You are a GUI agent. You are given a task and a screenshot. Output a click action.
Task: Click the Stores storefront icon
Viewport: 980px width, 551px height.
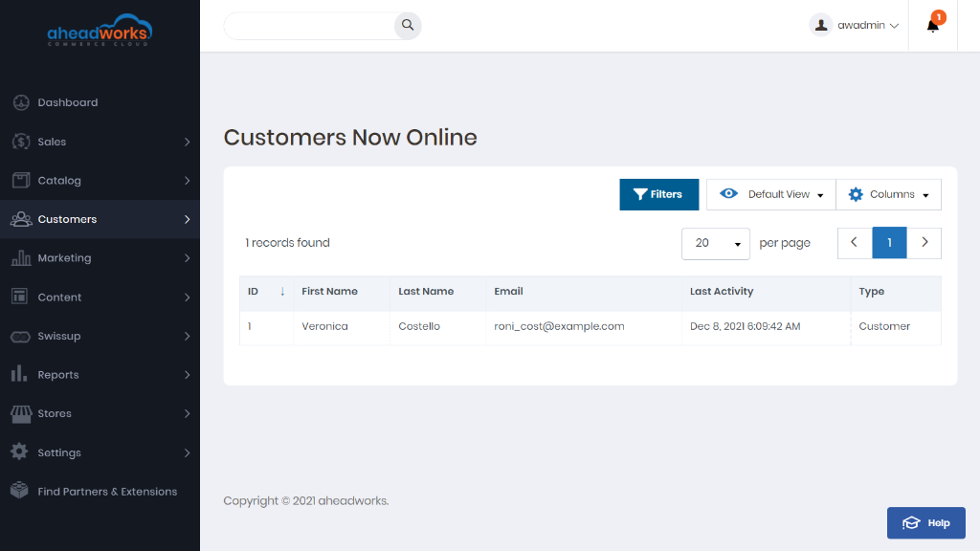point(21,413)
